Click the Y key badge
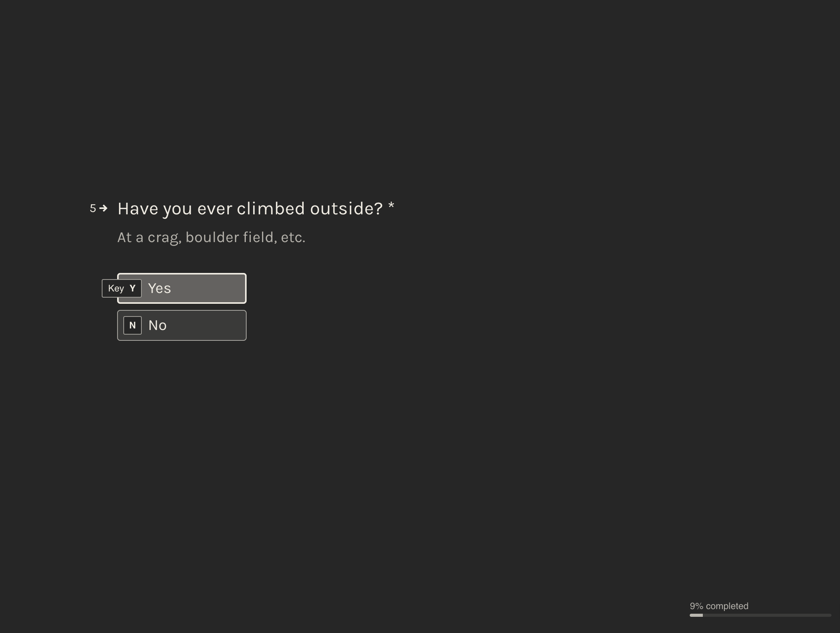 coord(133,288)
